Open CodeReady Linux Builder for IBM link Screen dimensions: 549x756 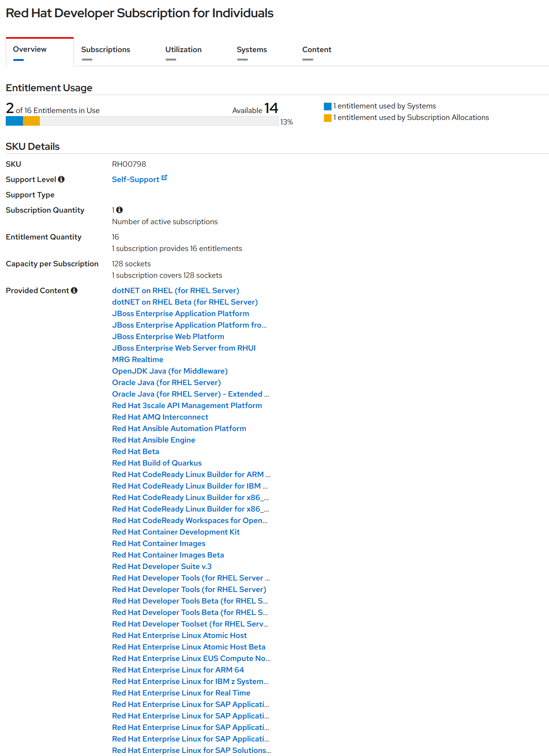(190, 486)
